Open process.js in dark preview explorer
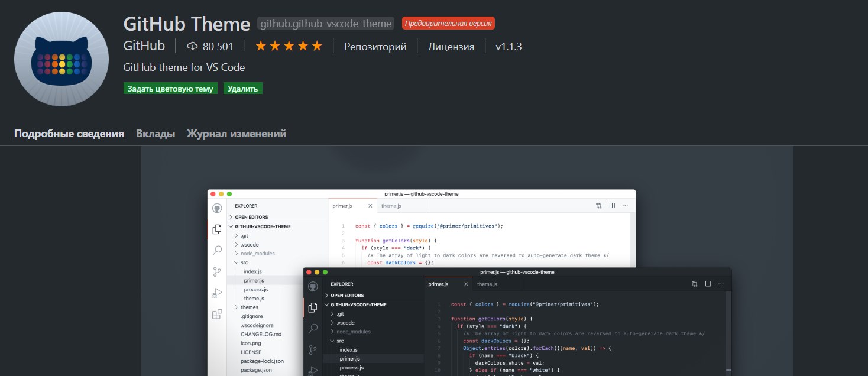The image size is (868, 376). tap(351, 368)
